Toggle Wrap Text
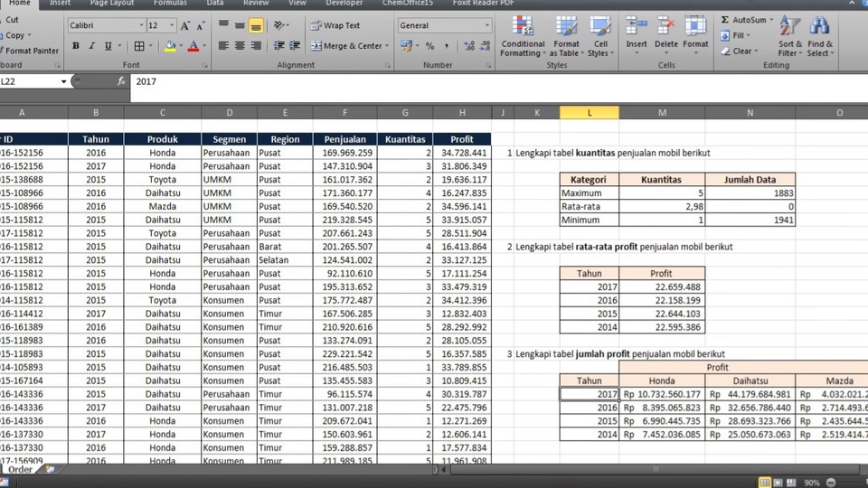Screen dimensions: 868x488 click(x=335, y=25)
